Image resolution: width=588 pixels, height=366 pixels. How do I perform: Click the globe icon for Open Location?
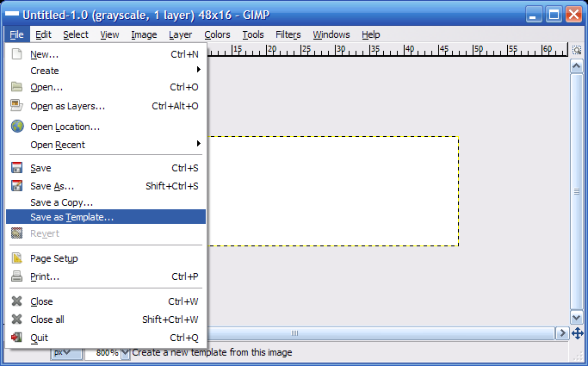tap(17, 127)
